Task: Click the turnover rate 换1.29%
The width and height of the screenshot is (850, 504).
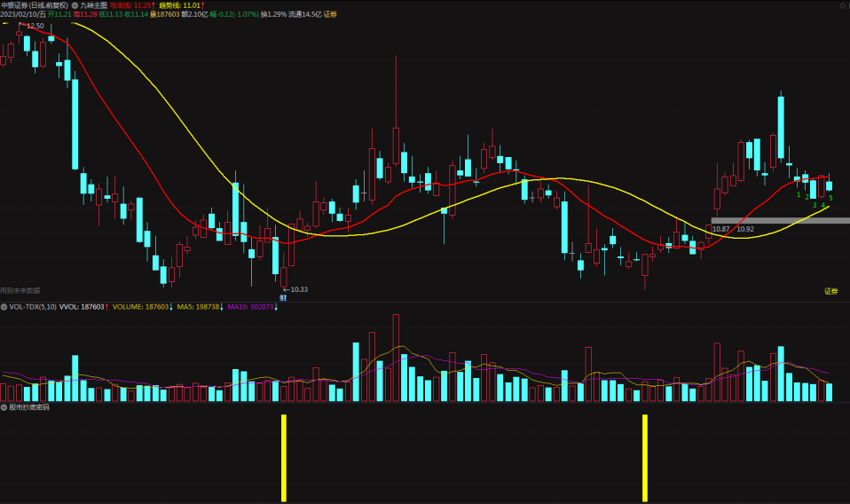Action: pyautogui.click(x=273, y=14)
